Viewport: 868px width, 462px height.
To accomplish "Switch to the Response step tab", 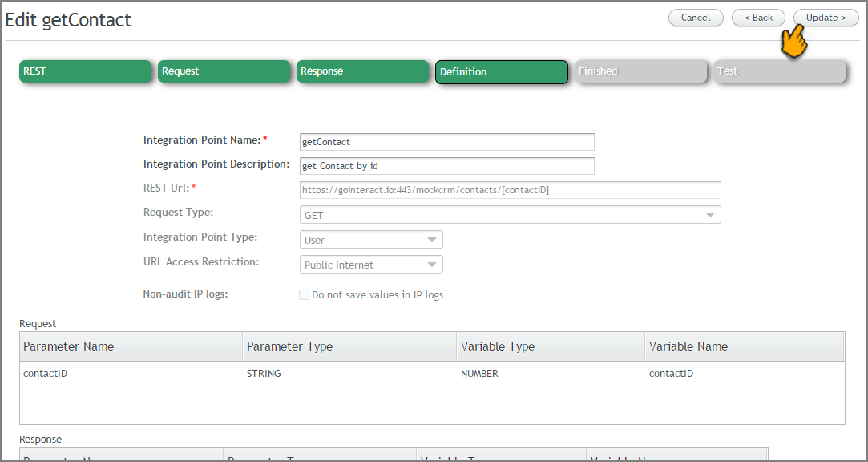I will click(362, 71).
